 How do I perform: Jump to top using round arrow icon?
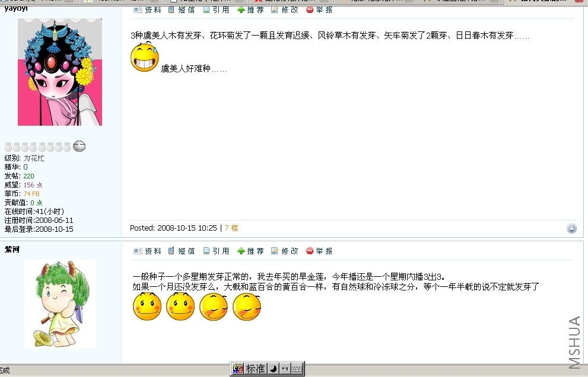click(x=571, y=228)
